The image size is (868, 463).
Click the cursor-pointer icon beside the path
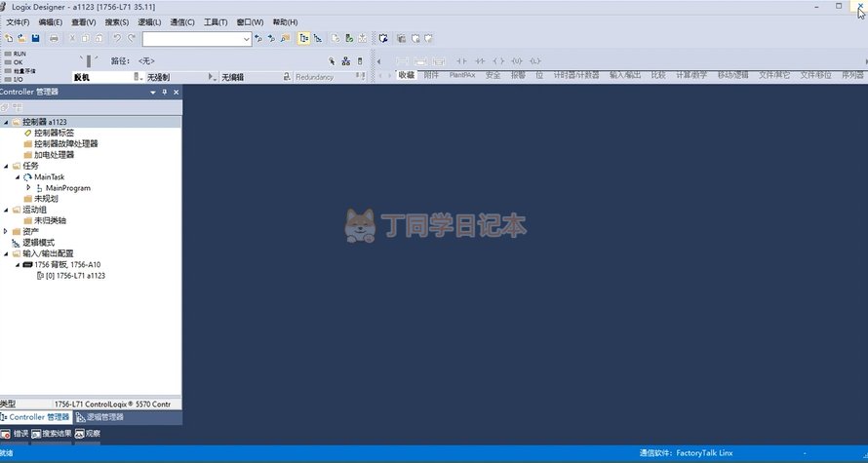pos(332,60)
